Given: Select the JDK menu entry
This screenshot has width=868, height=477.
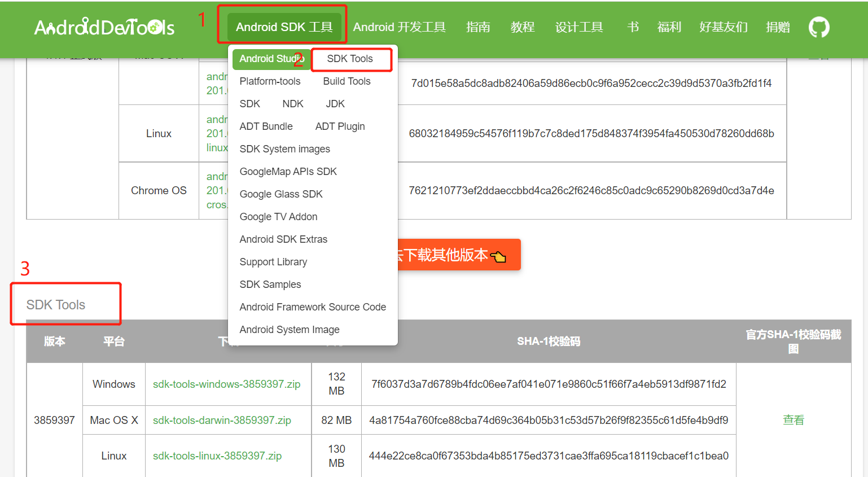Looking at the screenshot, I should [335, 104].
